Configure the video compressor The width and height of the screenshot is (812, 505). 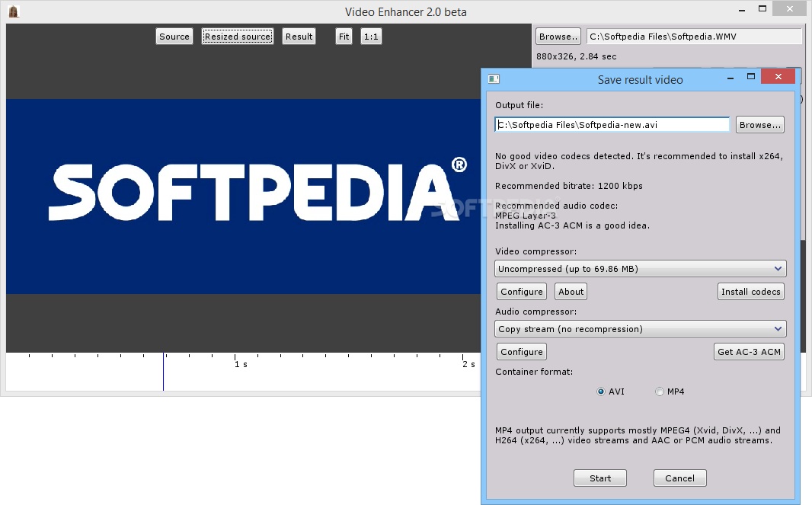coord(522,291)
